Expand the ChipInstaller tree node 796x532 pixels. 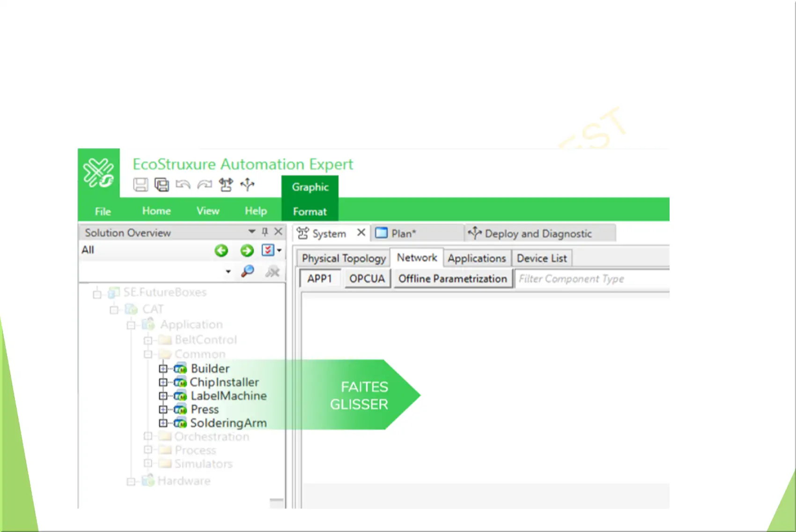click(163, 383)
